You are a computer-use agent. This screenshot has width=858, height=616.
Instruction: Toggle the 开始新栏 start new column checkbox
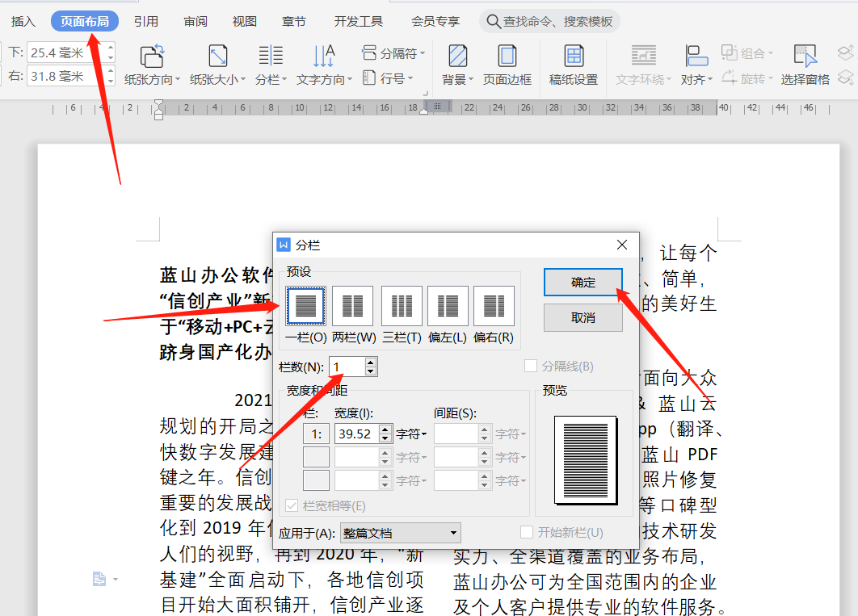pos(527,532)
